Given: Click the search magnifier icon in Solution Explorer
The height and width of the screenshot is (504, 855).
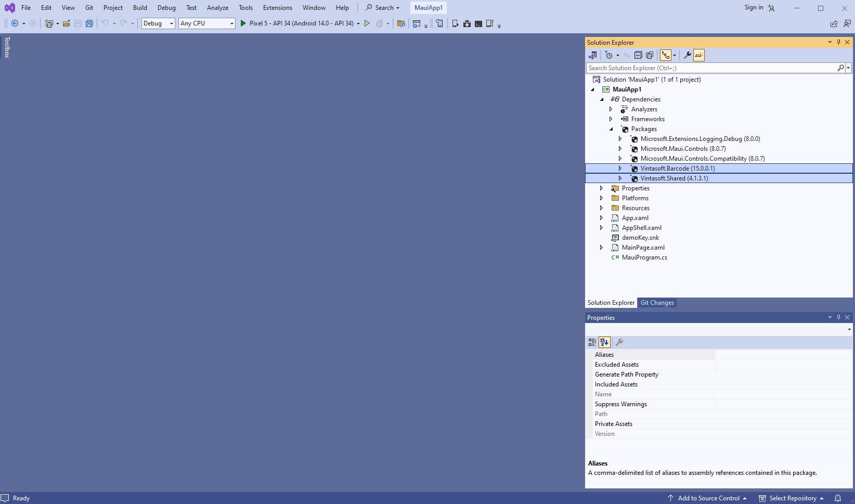Looking at the screenshot, I should point(840,68).
